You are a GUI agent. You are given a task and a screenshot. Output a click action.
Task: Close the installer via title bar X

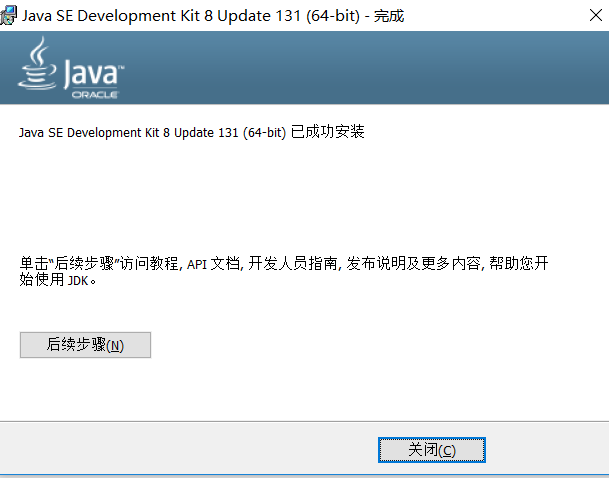[595, 16]
